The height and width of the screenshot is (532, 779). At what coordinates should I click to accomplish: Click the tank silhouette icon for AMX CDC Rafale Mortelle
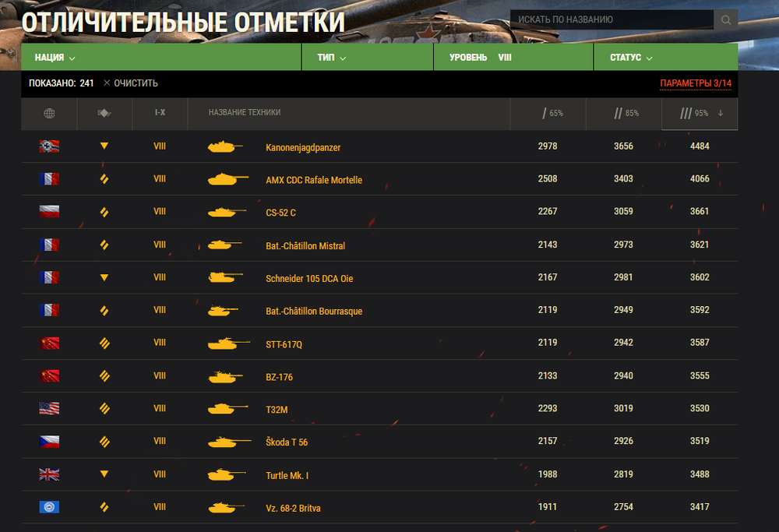(x=228, y=179)
